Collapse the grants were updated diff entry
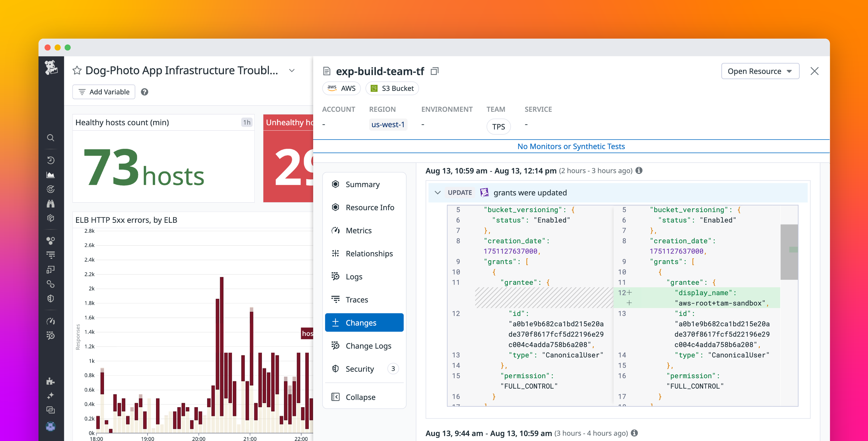This screenshot has width=868, height=441. coord(438,193)
